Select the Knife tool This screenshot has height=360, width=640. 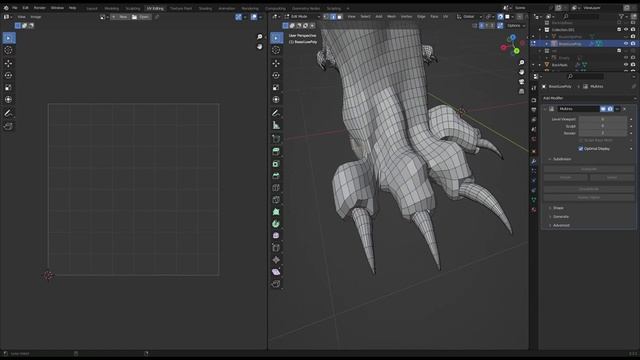click(276, 200)
